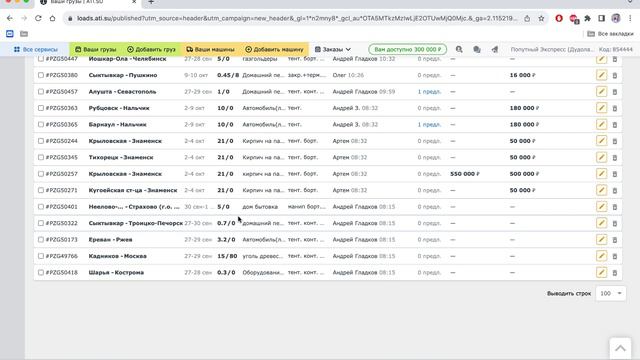Image resolution: width=640 pixels, height=360 pixels.
Task: Check the box for cargo #PZG50401
Action: tap(41, 207)
